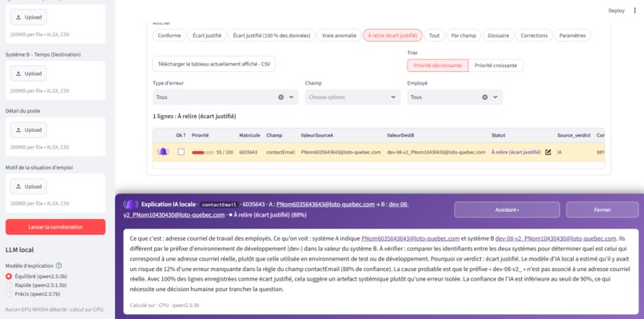Close the explanation panel with Fermer

pos(602,209)
